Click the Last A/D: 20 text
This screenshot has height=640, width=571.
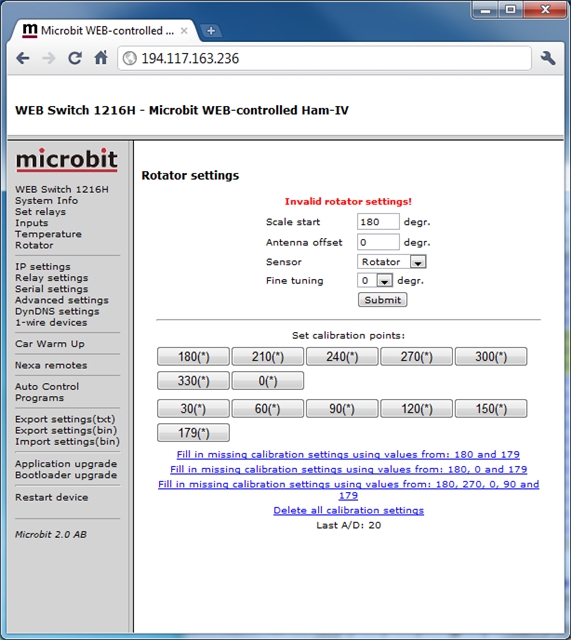pyautogui.click(x=349, y=525)
